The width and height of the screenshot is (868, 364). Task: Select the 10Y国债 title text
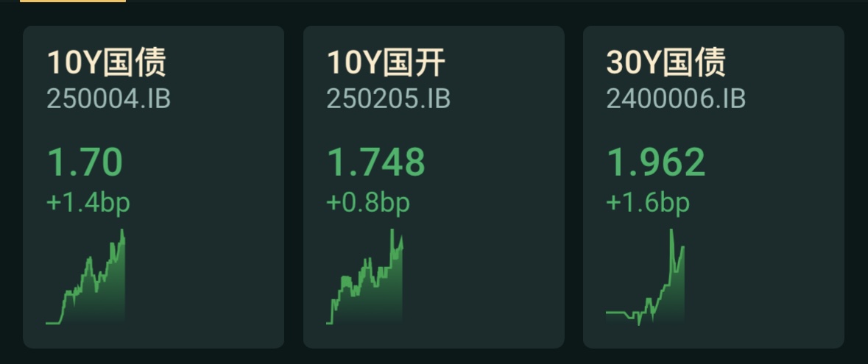click(106, 63)
